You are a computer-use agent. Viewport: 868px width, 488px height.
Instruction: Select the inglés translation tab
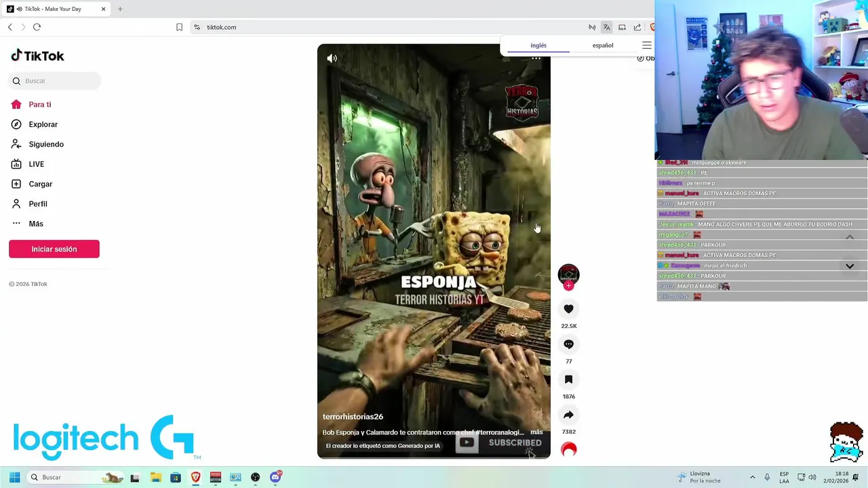click(x=538, y=45)
